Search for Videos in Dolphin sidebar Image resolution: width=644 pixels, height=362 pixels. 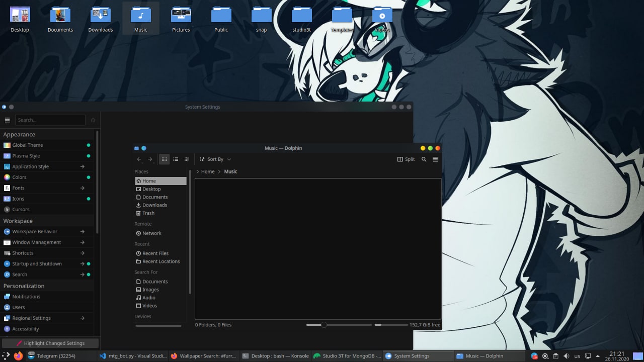tap(160, 306)
